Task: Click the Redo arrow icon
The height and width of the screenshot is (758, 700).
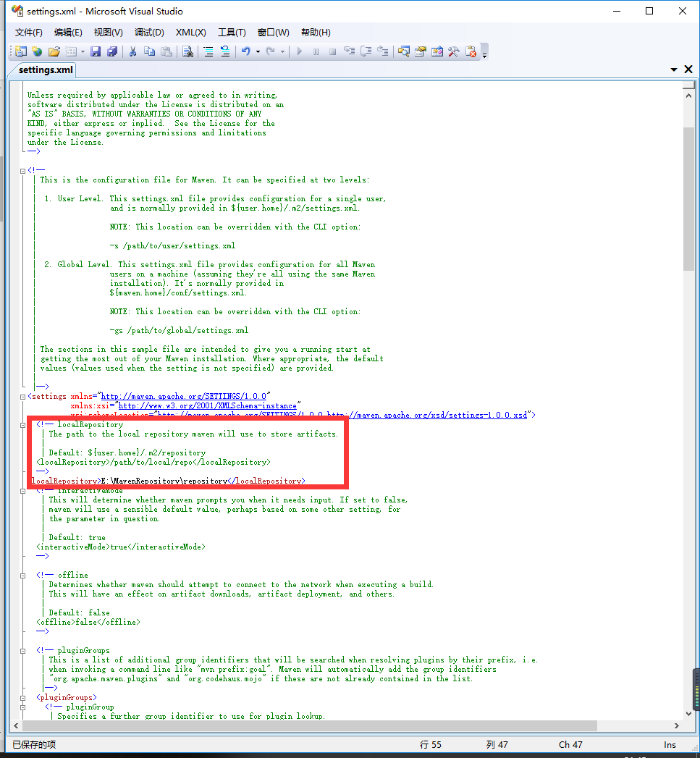Action: 270,51
